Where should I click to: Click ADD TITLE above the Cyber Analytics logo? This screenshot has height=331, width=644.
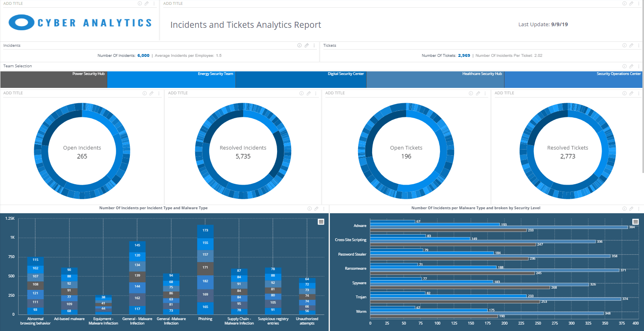(x=13, y=3)
